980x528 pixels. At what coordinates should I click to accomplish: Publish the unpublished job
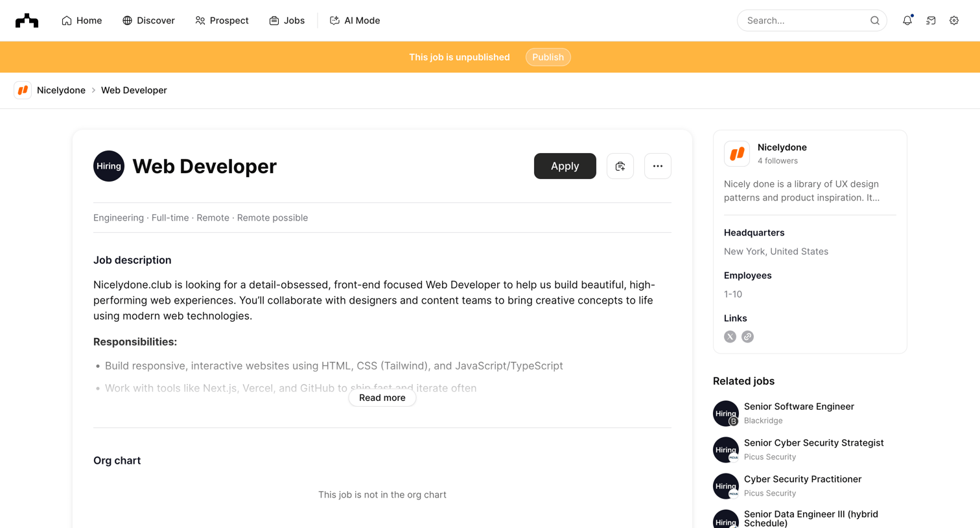pyautogui.click(x=548, y=57)
